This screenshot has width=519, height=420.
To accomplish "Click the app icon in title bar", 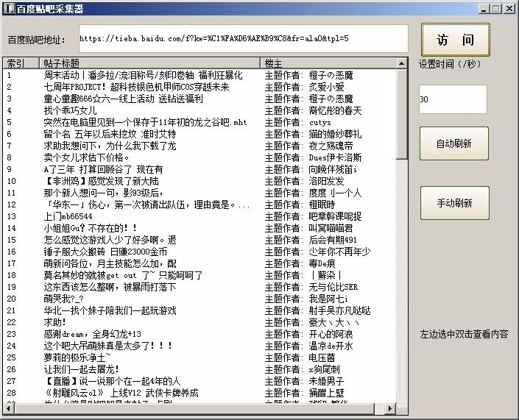I will pyautogui.click(x=9, y=8).
